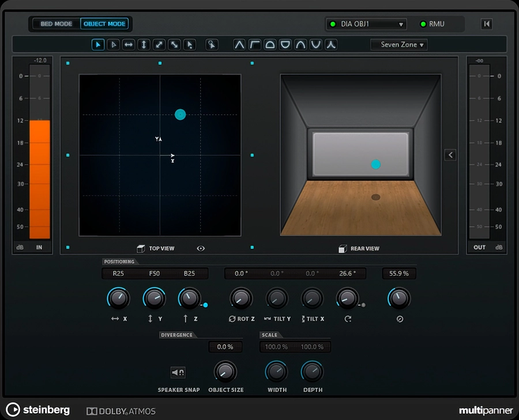Click the 26.6° angle value field
Screen dimensions: 519x420
tap(348, 274)
